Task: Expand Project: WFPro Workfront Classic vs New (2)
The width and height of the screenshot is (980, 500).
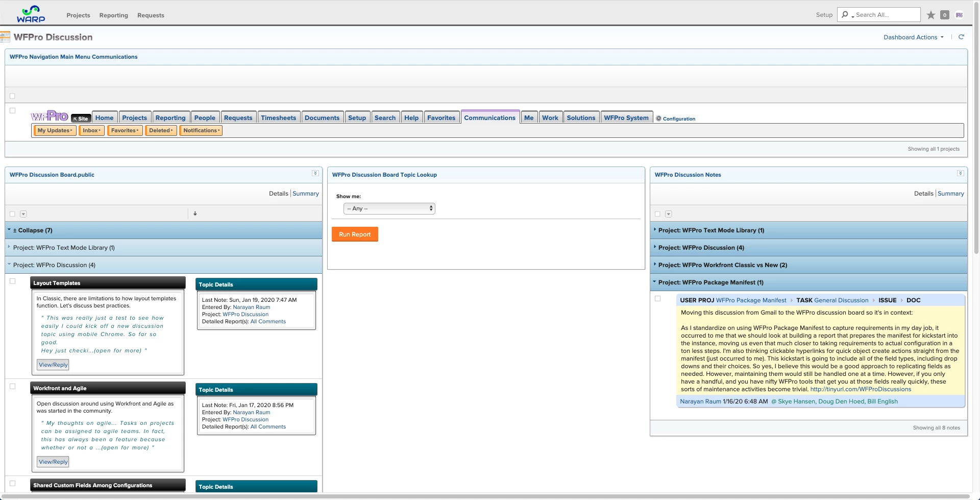Action: pyautogui.click(x=808, y=265)
